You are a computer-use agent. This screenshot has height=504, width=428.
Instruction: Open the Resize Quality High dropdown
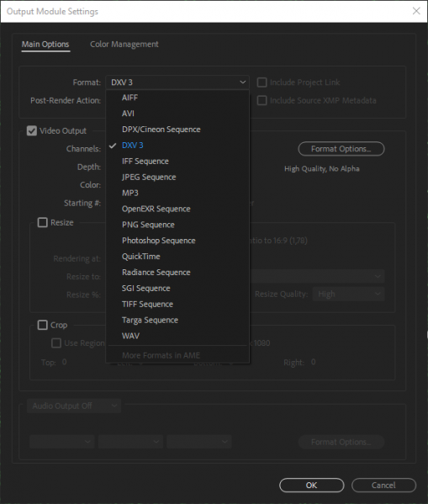[348, 294]
